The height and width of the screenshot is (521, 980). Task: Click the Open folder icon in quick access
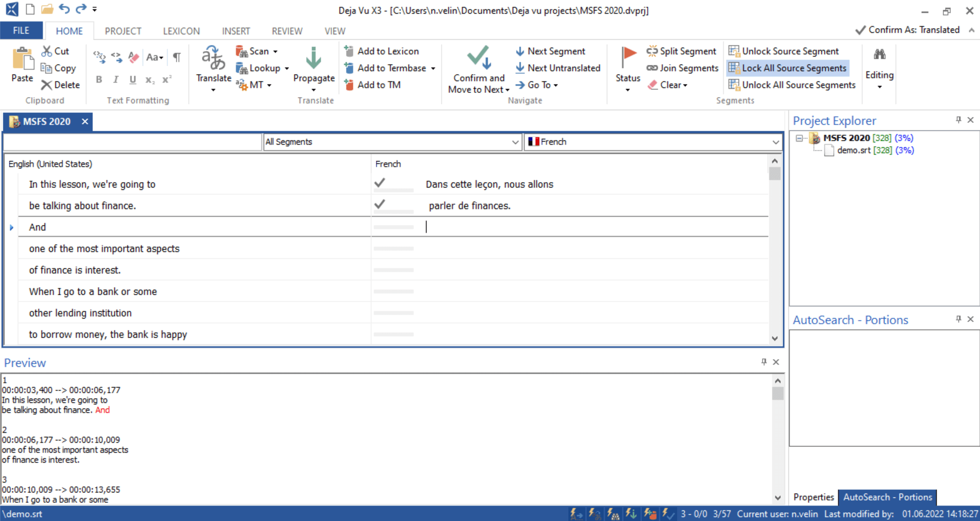point(47,9)
